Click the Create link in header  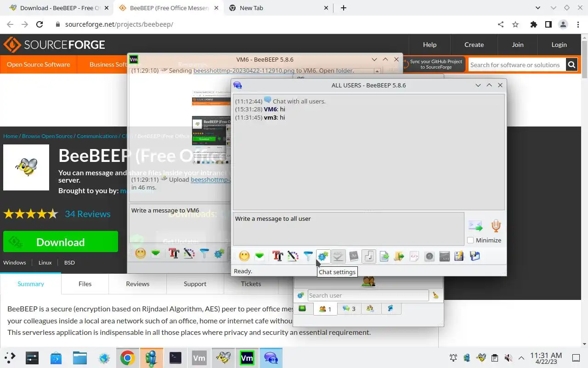[474, 45]
